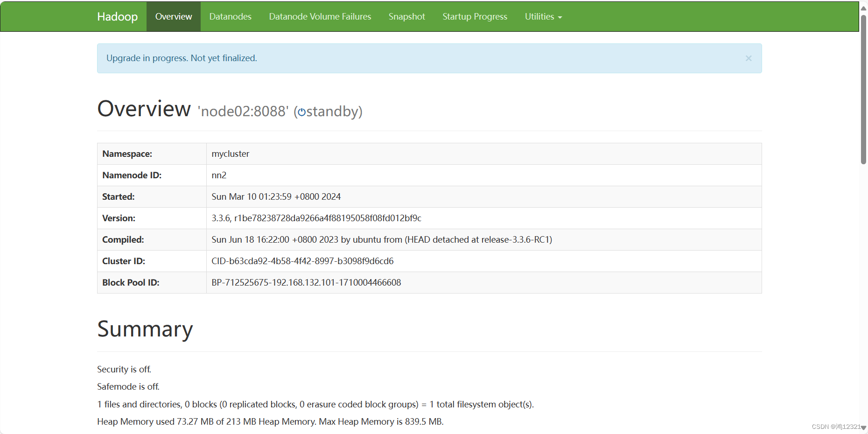This screenshot has height=434, width=868.
Task: Dismiss the upgrade in progress alert
Action: pyautogui.click(x=749, y=58)
